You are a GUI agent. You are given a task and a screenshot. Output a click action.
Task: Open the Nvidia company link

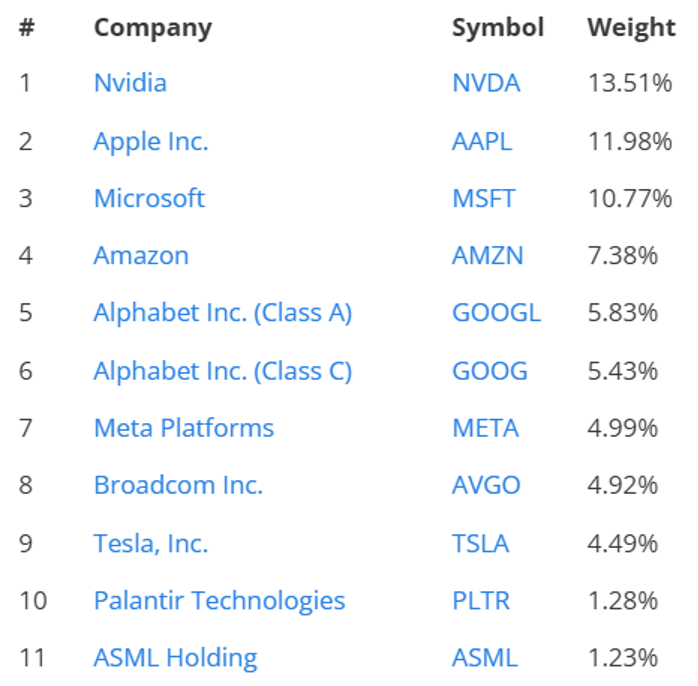(x=130, y=83)
